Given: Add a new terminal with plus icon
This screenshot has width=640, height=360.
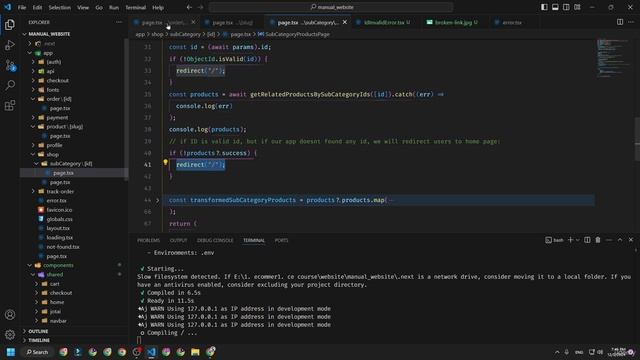Looking at the screenshot, I should (571, 240).
